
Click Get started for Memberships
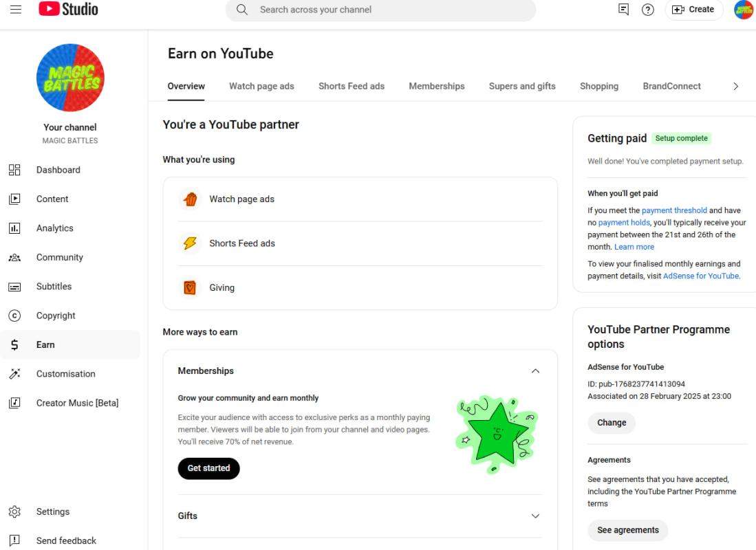coord(208,468)
